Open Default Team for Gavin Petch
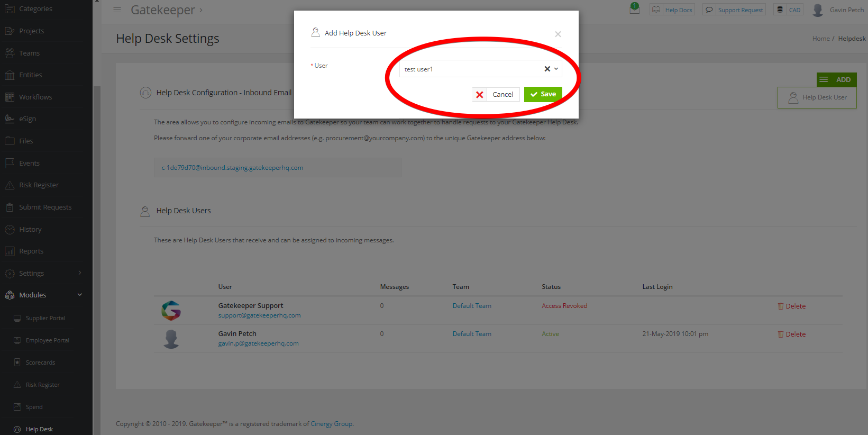The width and height of the screenshot is (868, 435). pyautogui.click(x=472, y=334)
